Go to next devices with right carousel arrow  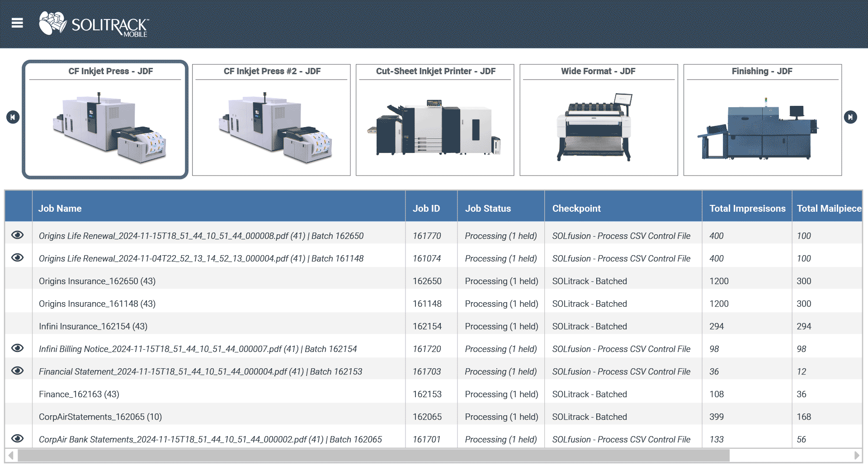coord(850,117)
